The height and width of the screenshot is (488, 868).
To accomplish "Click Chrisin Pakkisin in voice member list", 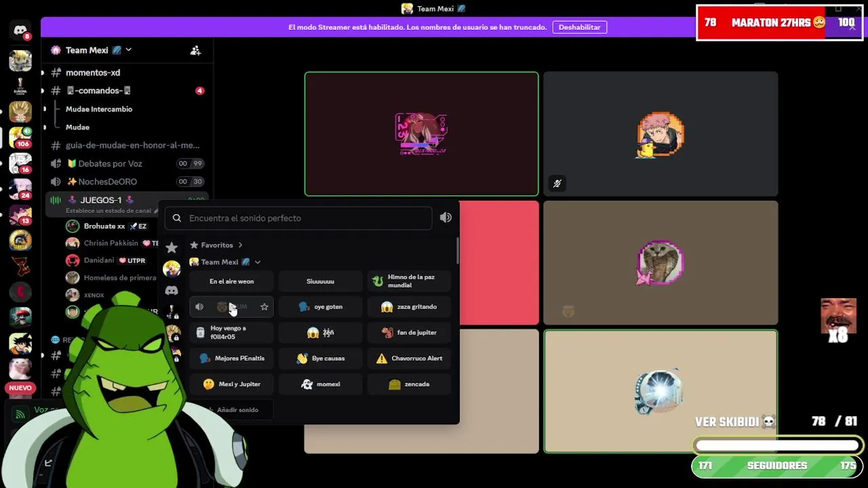I will (111, 243).
